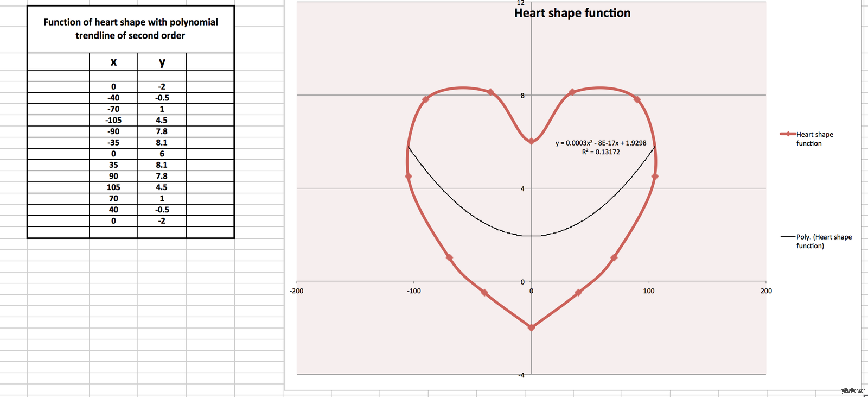Select y value 8.1 in the x = 35 row
The width and height of the screenshot is (868, 397).
coord(162,165)
